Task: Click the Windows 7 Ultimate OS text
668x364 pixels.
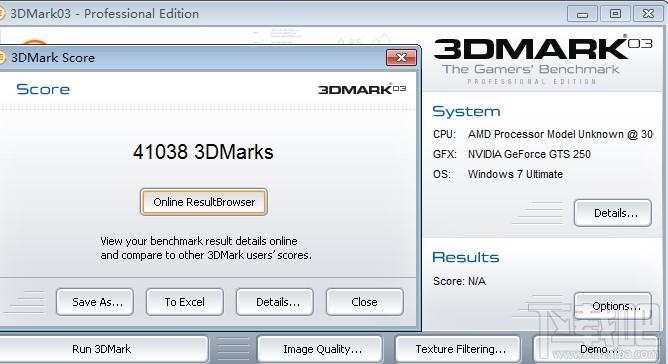Action: click(515, 174)
